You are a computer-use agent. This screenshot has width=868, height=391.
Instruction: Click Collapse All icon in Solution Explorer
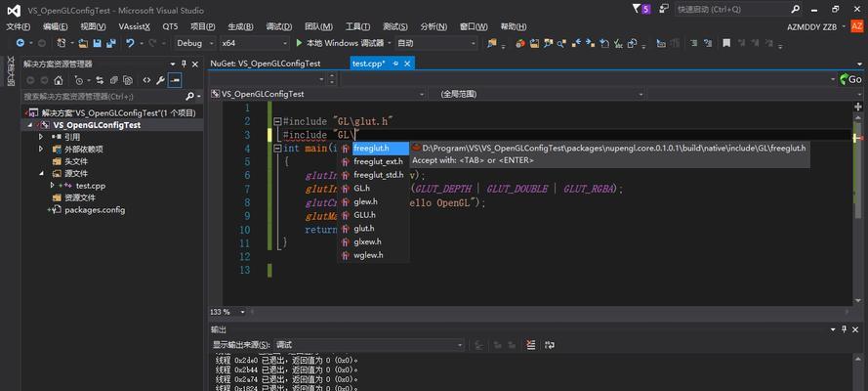point(114,80)
